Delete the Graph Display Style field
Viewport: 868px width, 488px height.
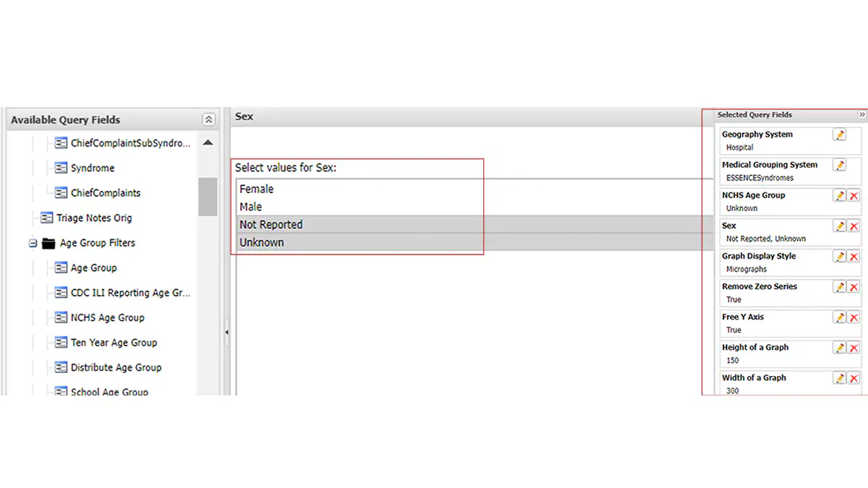(x=854, y=257)
